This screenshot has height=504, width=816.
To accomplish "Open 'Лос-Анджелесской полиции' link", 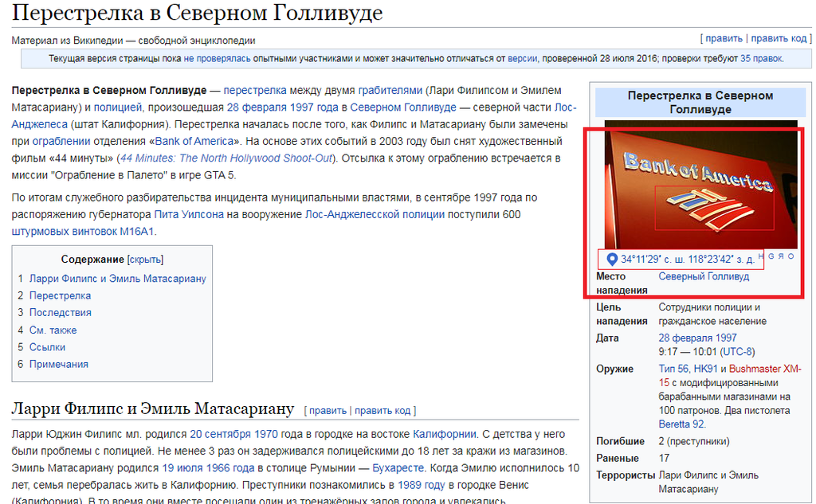I will (x=375, y=214).
